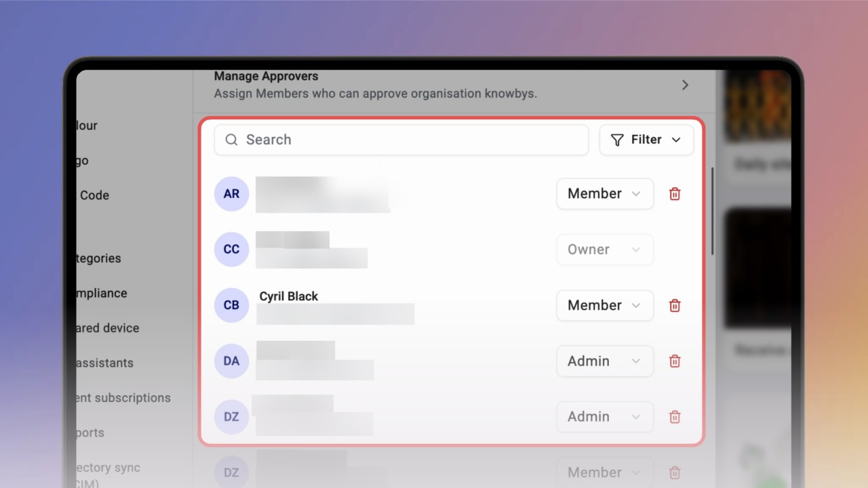Open the categories item in the sidebar
868x488 pixels.
(x=99, y=258)
